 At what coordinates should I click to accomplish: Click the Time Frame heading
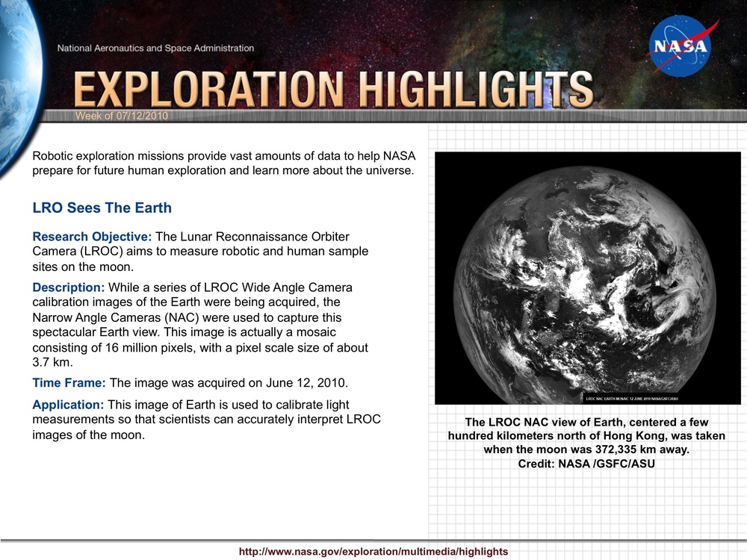[x=68, y=382]
